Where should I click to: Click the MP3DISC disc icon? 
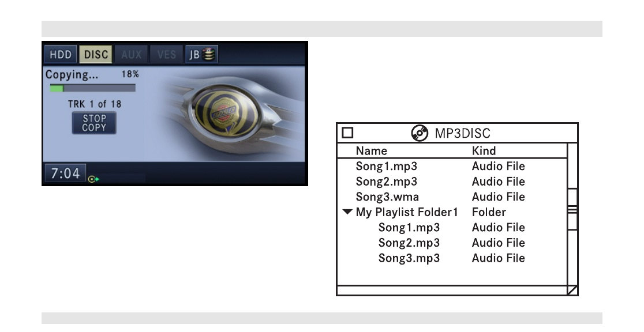point(420,133)
